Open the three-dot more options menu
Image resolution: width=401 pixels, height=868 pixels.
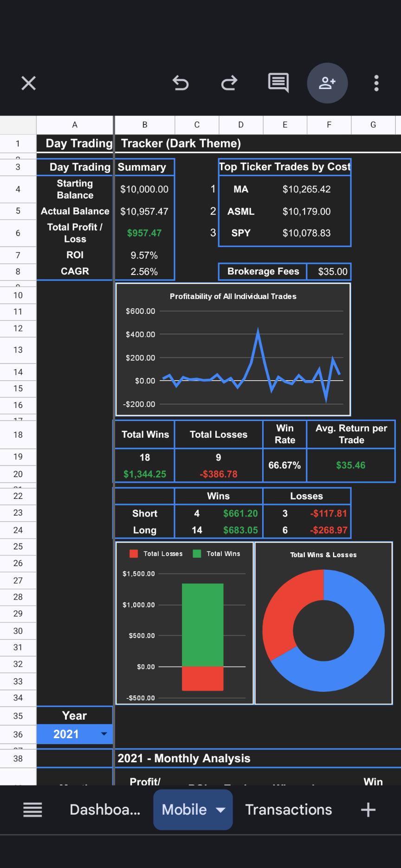(x=376, y=83)
